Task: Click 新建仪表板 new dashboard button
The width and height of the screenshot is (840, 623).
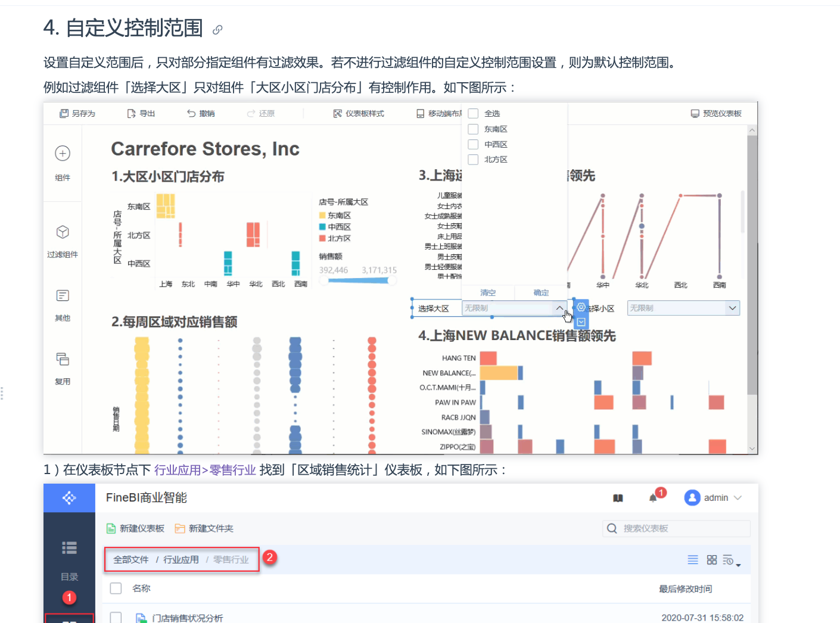Action: pyautogui.click(x=135, y=528)
